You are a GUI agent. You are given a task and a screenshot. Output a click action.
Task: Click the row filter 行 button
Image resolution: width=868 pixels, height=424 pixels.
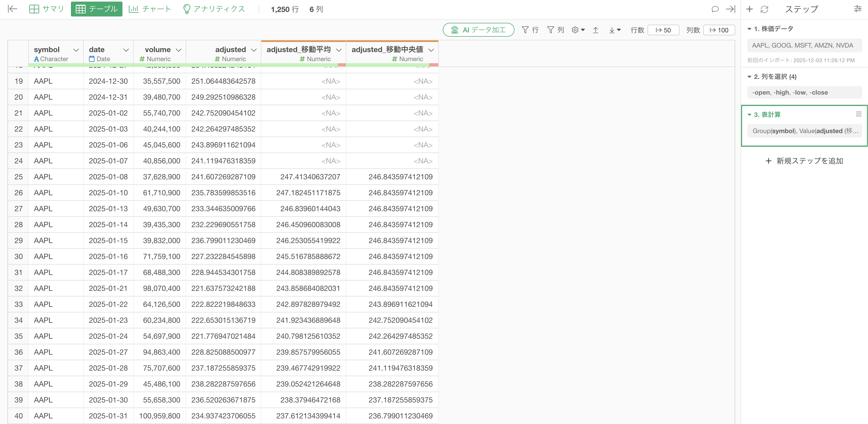[530, 30]
